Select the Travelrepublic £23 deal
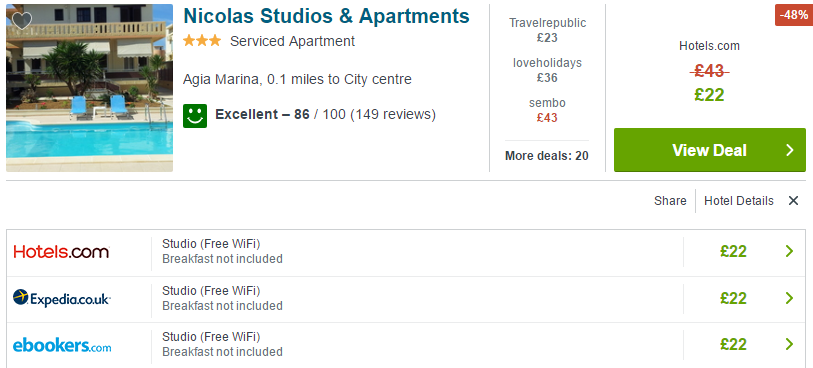This screenshot has height=368, width=813. [547, 30]
